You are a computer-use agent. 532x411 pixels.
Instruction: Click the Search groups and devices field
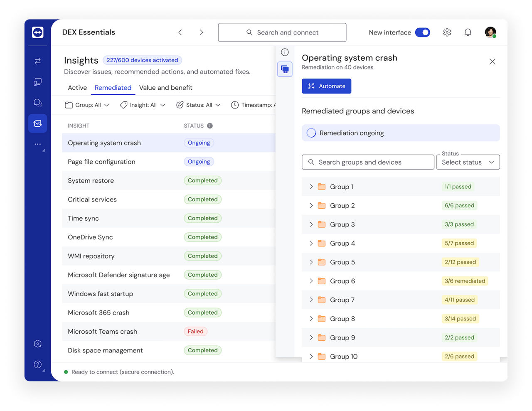(x=367, y=162)
